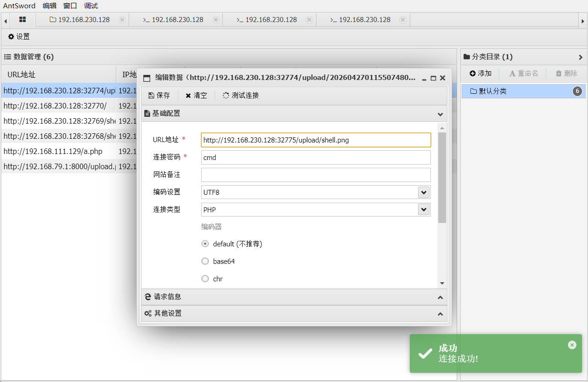Open the 调试 menu
Viewport: 588px width, 382px height.
91,6
